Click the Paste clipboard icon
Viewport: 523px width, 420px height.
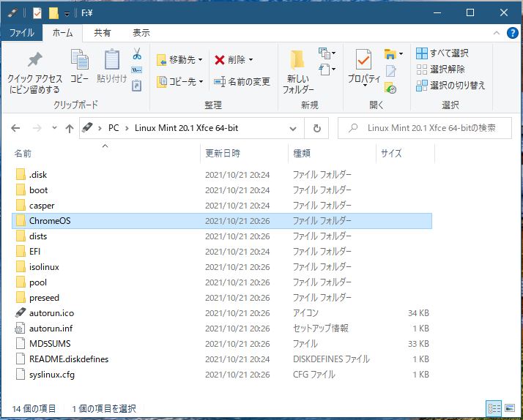pos(111,61)
